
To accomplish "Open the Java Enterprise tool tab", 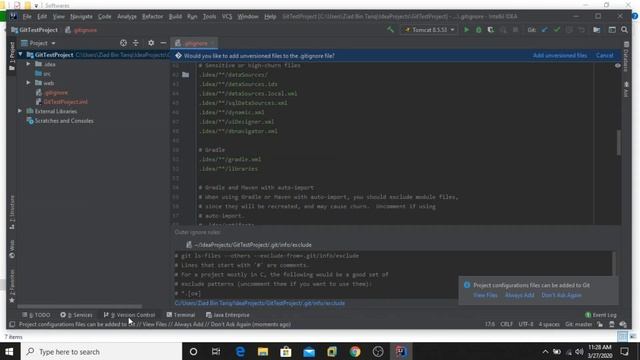I will [228, 315].
